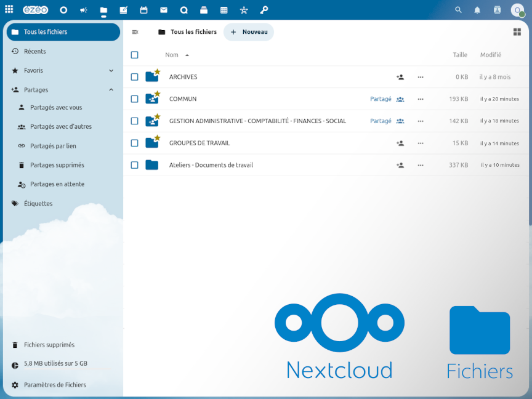
Task: Open actions menu for COMMUN
Action: click(x=421, y=99)
